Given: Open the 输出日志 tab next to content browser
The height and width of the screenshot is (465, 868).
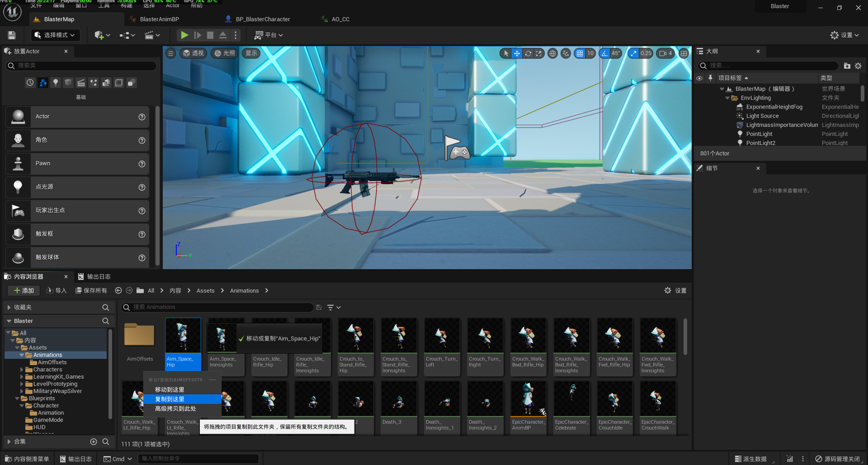Looking at the screenshot, I should 94,277.
